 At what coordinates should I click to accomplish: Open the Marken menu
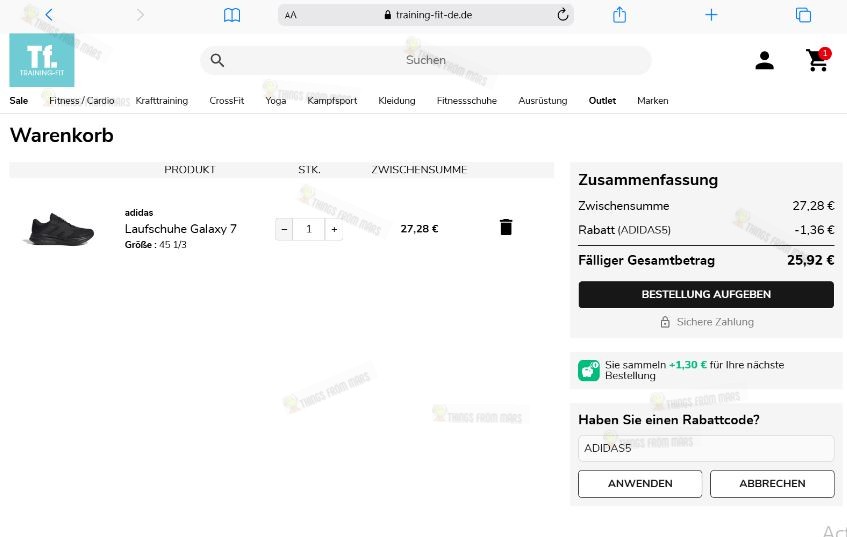[x=653, y=100]
